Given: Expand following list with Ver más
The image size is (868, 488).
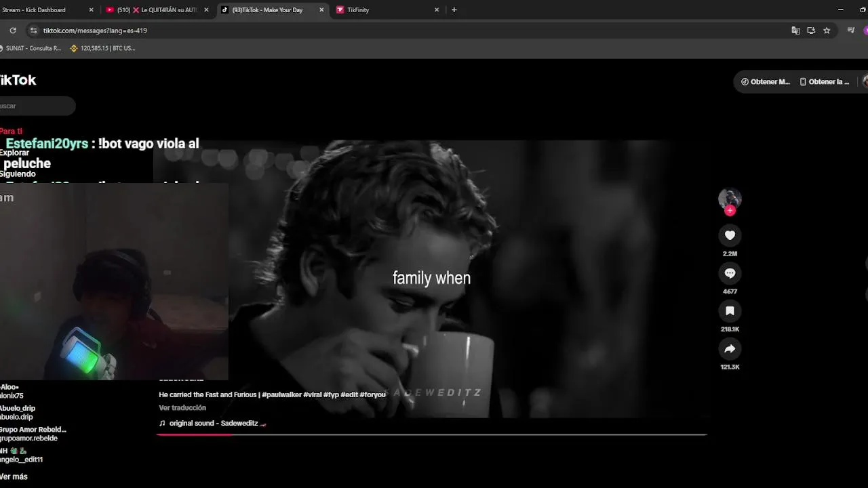Looking at the screenshot, I should 14,476.
